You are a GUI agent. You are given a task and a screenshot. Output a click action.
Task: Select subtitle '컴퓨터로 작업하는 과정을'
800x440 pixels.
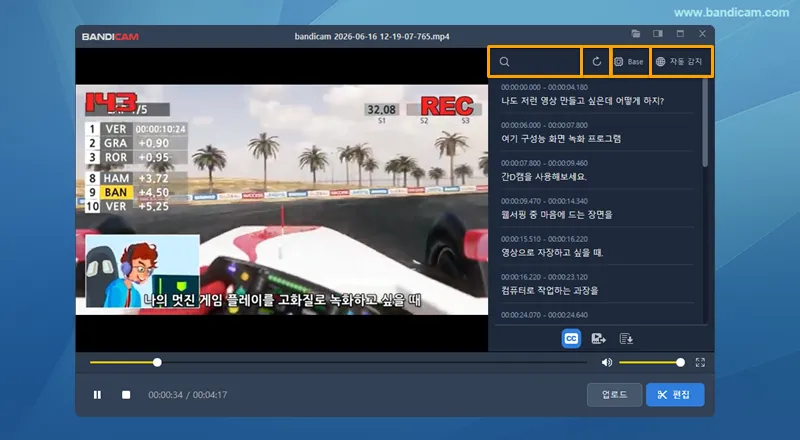pyautogui.click(x=549, y=291)
